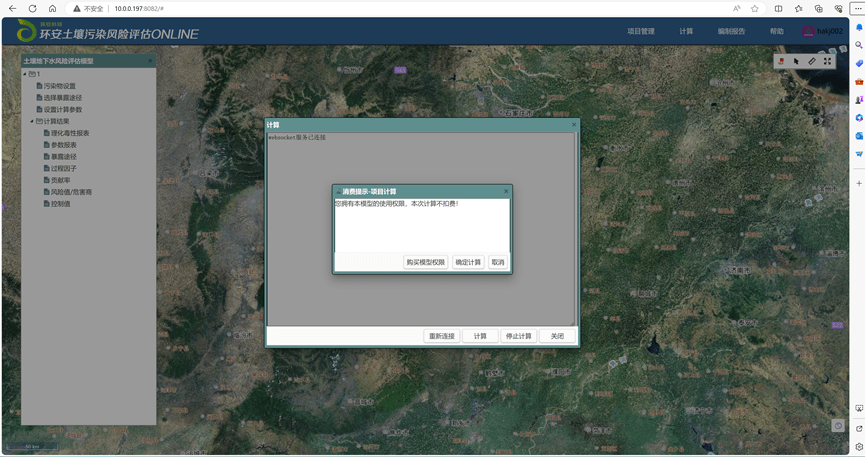Close the 消费提示-项目计算 dialog
The image size is (865, 457).
coord(506,191)
